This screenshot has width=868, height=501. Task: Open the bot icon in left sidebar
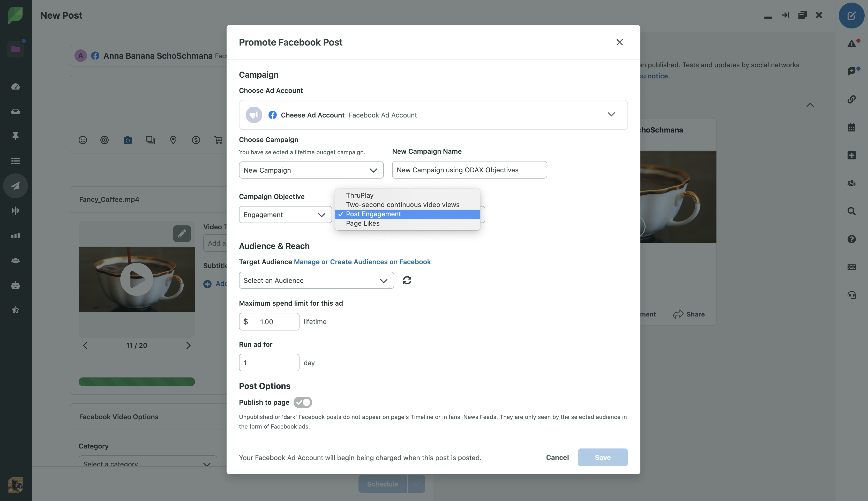coord(16,285)
